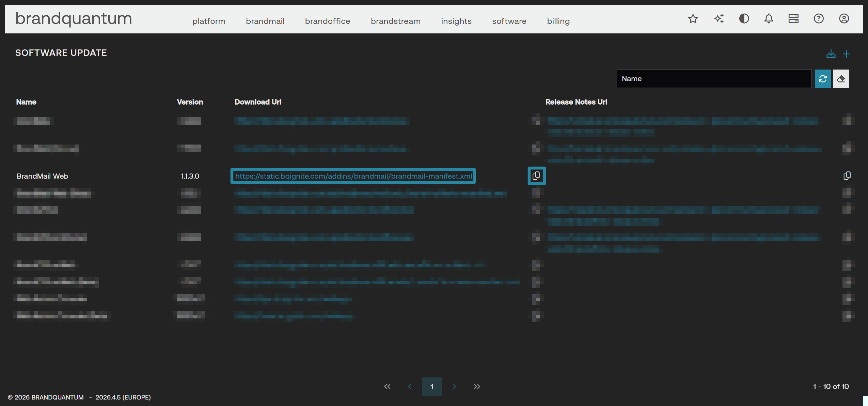Jump to the last page
This screenshot has width=868, height=406.
477,386
